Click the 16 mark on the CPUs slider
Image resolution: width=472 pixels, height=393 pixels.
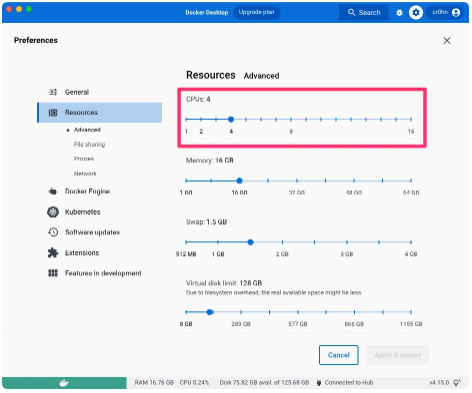point(411,119)
